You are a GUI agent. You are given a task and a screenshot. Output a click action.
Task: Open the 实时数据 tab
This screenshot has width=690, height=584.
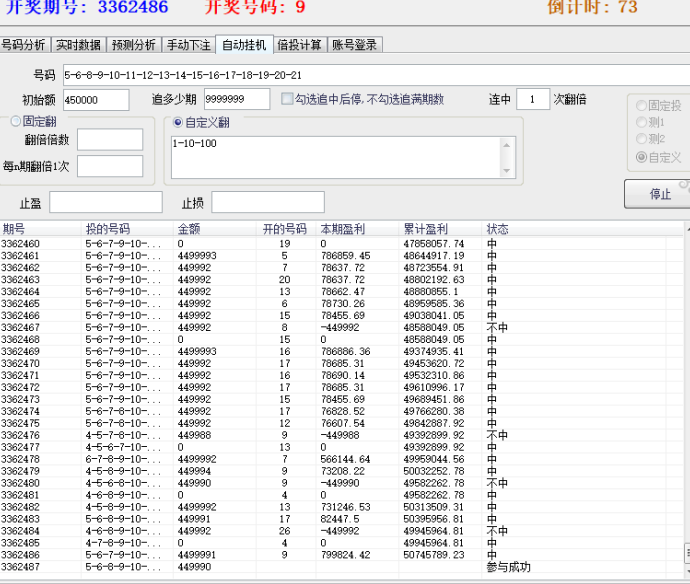pyautogui.click(x=79, y=45)
